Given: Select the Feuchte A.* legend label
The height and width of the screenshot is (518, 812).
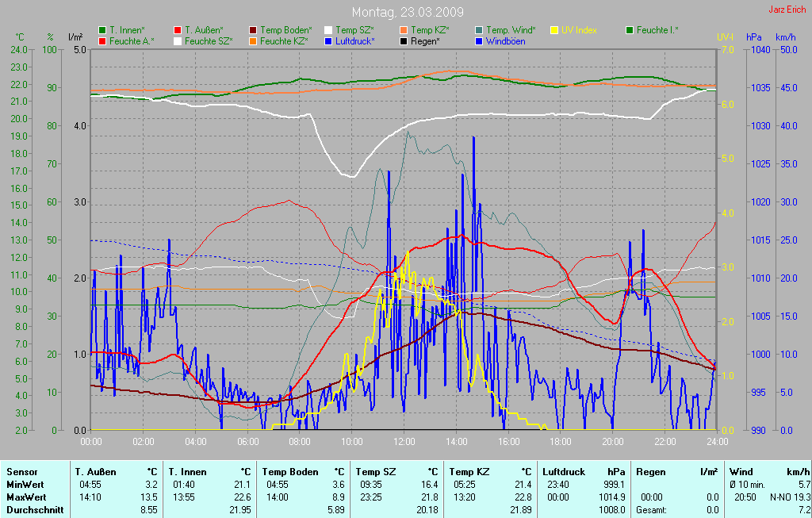Looking at the screenshot, I should (x=132, y=41).
